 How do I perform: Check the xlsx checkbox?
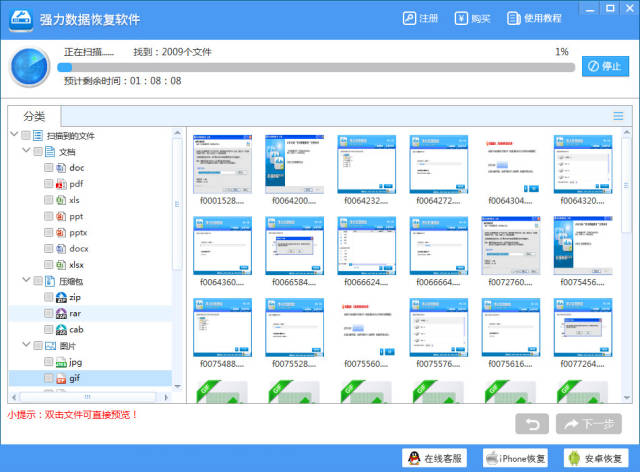pos(49,265)
